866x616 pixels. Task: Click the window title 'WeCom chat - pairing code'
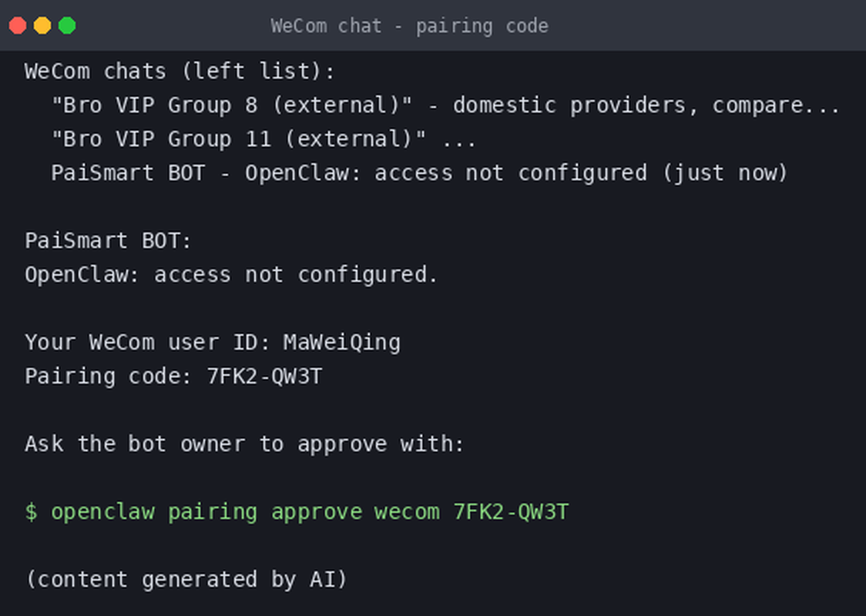pyautogui.click(x=409, y=26)
